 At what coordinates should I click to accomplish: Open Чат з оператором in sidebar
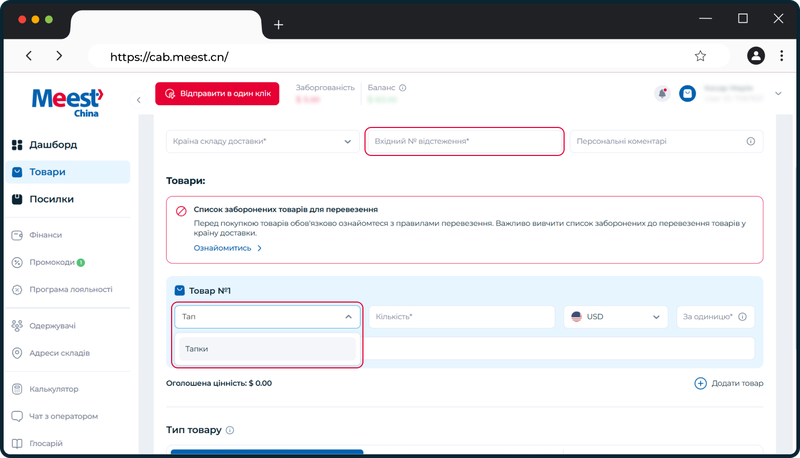coord(64,416)
